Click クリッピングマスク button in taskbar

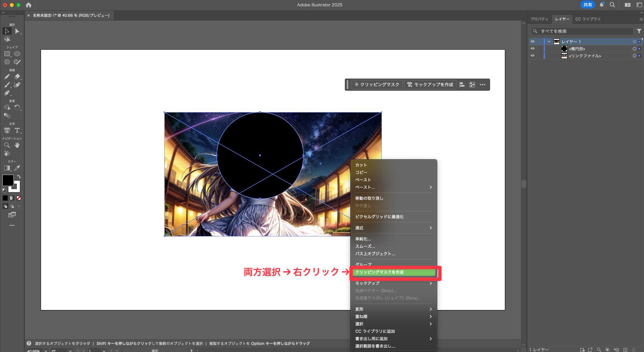tap(377, 85)
